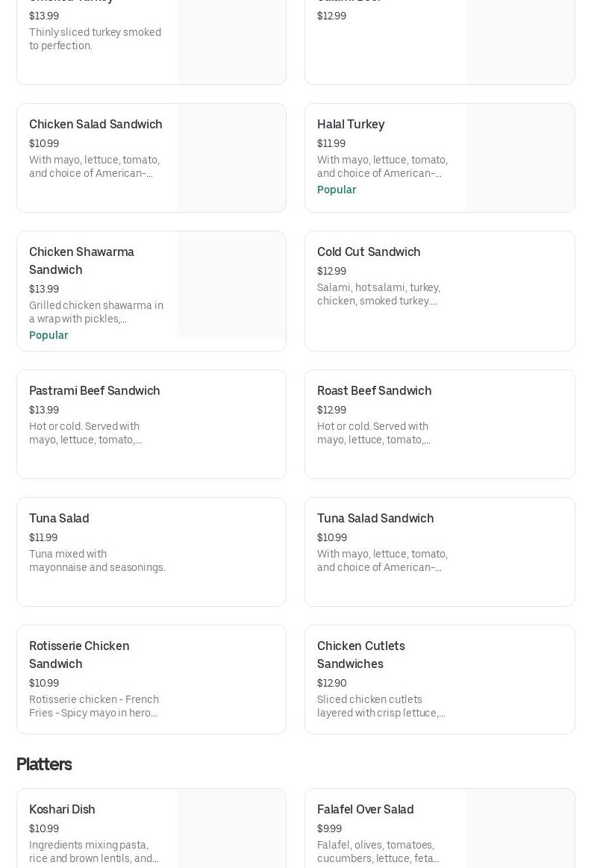
Task: Click the Chicken Shawarma Popular badge
Action: (x=49, y=335)
